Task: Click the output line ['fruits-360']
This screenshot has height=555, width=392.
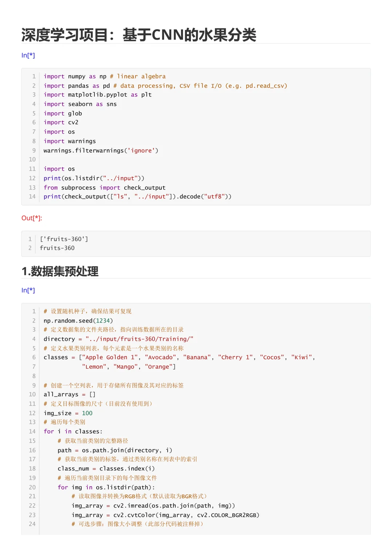Action: 64,239
